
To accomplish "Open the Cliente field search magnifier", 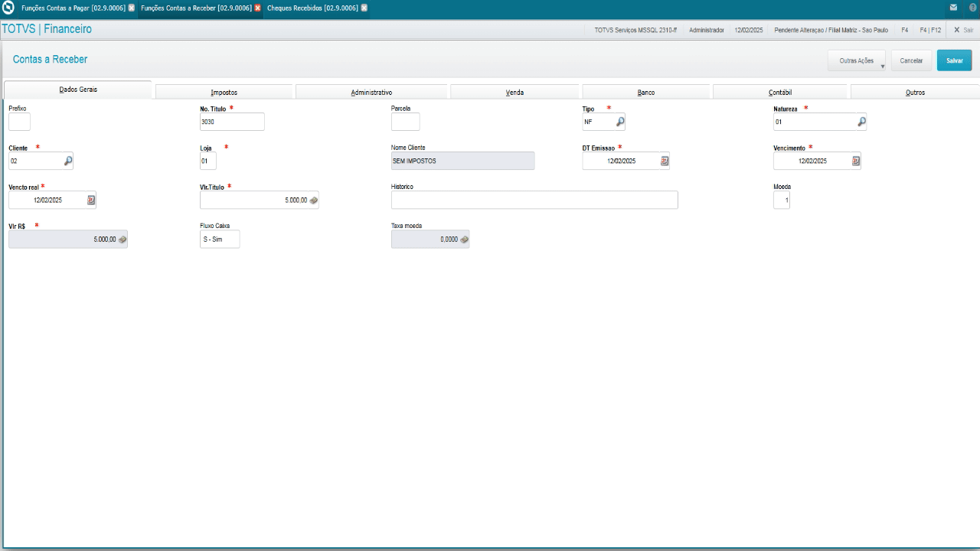I will pos(67,161).
